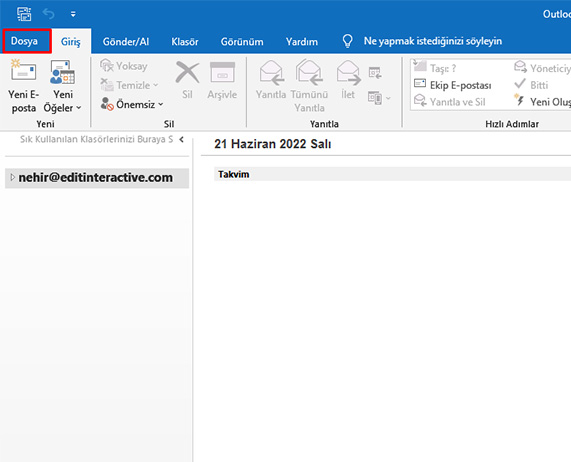The width and height of the screenshot is (571, 462).
Task: Switch to the Gönder/Al tab
Action: point(126,42)
